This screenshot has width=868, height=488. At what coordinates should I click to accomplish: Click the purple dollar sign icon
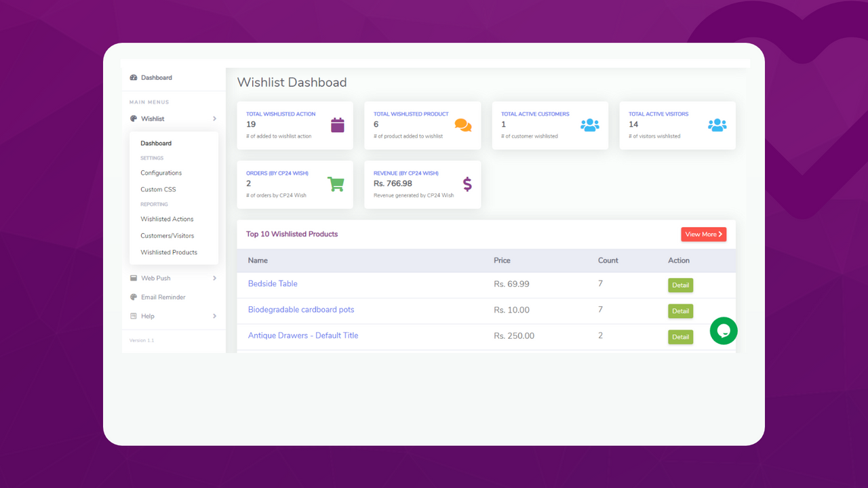click(x=467, y=184)
